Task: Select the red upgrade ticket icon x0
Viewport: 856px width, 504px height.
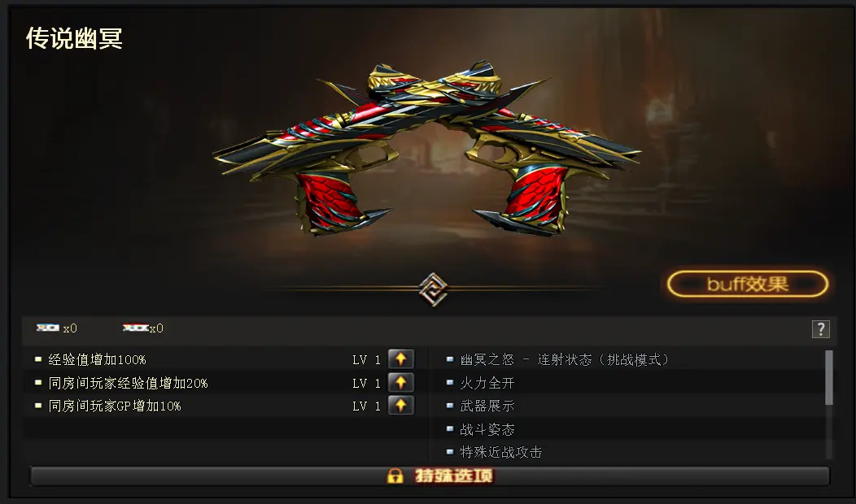Action: (135, 328)
